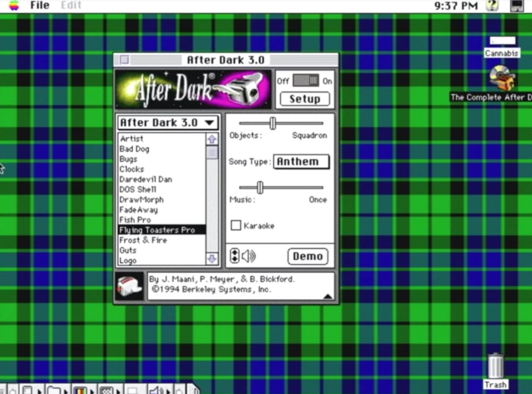Click the module list scrollbar thumb
The height and width of the screenshot is (394, 532).
tap(212, 152)
